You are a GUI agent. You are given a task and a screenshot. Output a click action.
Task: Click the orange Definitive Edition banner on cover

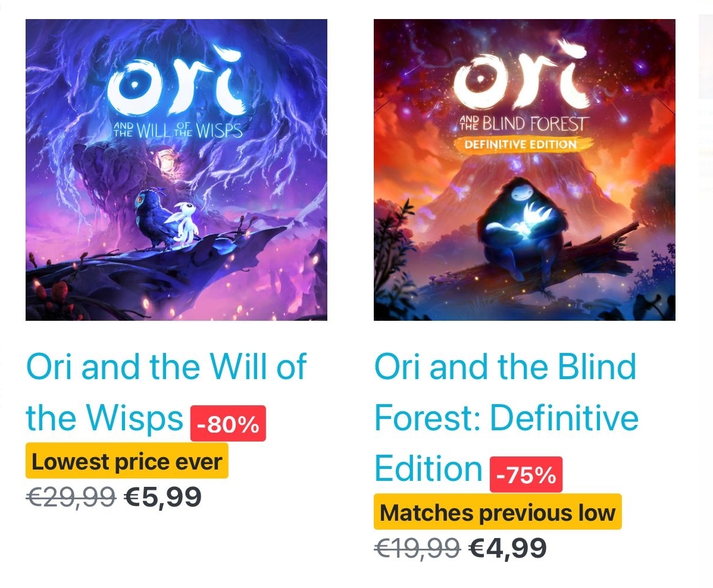coord(521,145)
